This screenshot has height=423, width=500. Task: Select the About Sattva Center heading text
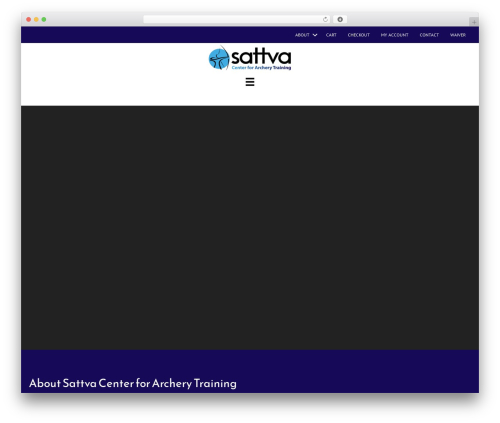pos(133,383)
